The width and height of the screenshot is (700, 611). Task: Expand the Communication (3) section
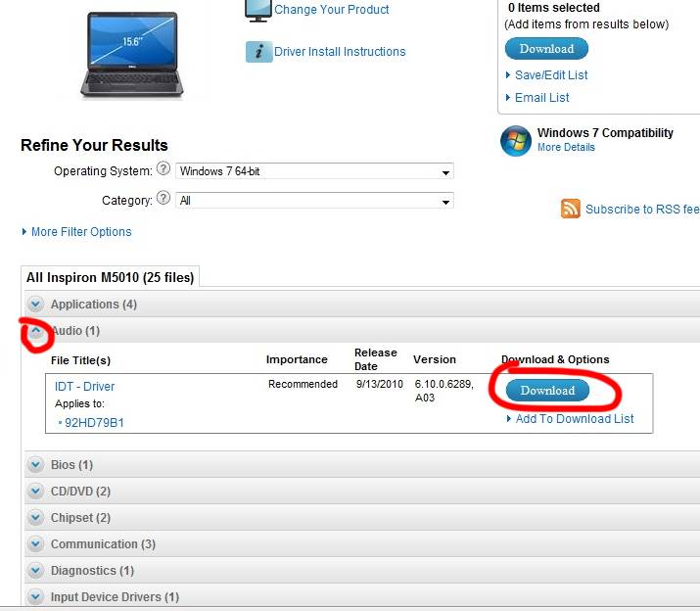(x=35, y=544)
